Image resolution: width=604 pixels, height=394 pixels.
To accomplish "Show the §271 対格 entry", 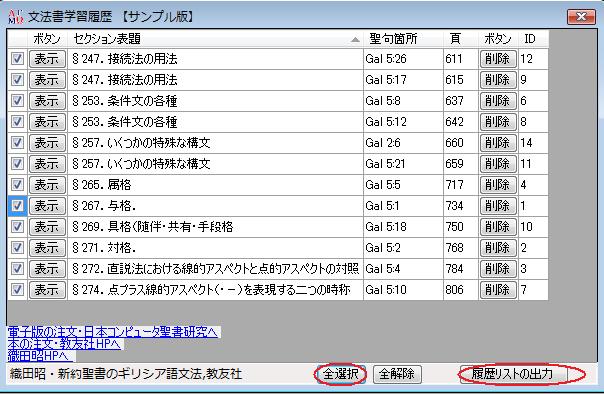I will coord(47,248).
